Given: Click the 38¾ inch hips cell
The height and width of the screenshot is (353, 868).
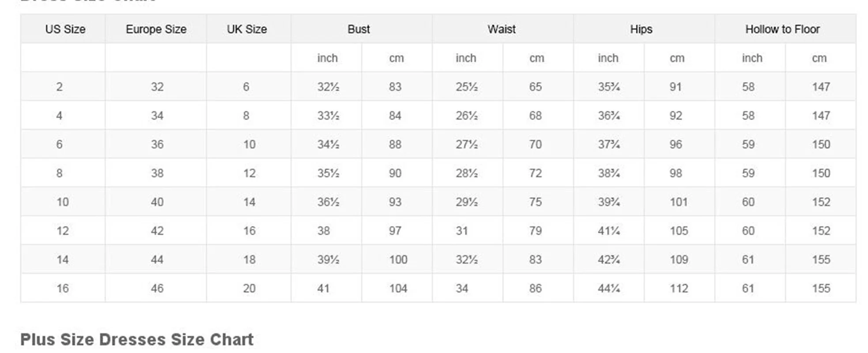Looking at the screenshot, I should (x=609, y=173).
